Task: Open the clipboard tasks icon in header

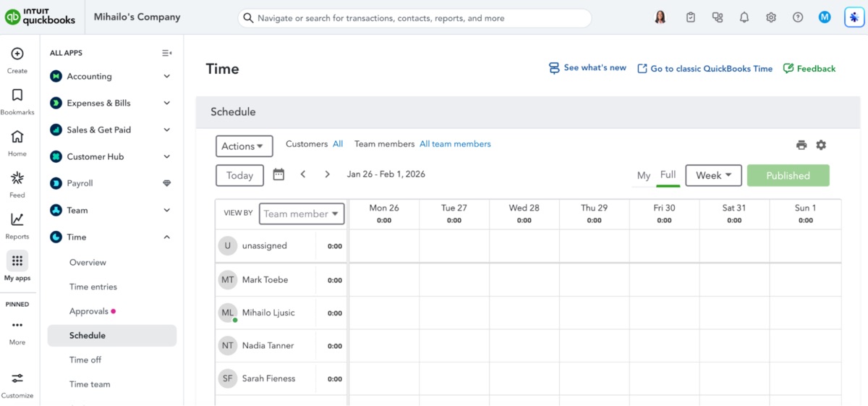Action: click(691, 17)
